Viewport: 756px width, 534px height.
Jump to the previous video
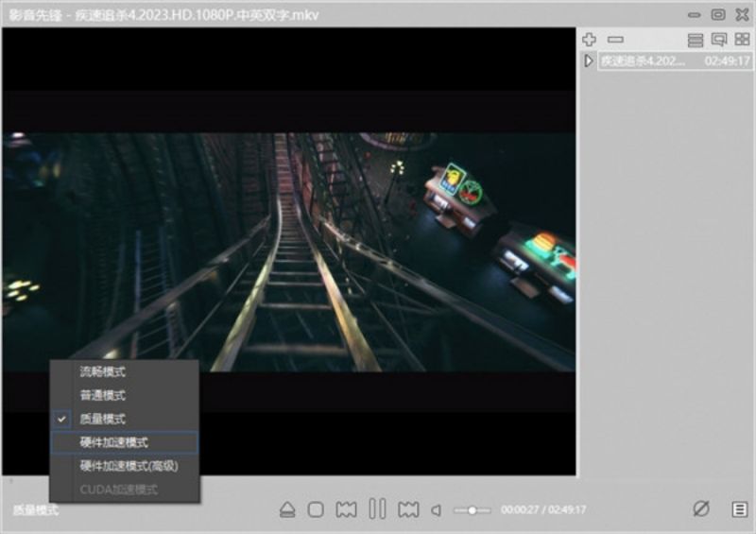click(x=346, y=509)
